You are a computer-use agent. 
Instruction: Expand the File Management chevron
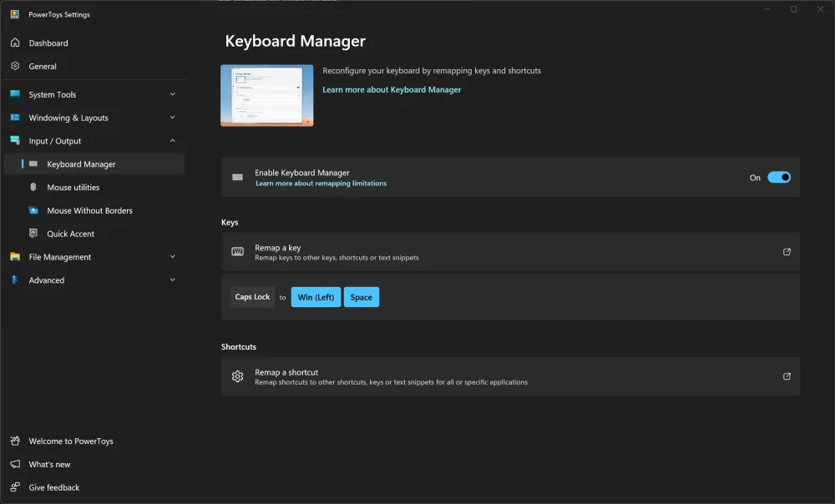pos(173,256)
